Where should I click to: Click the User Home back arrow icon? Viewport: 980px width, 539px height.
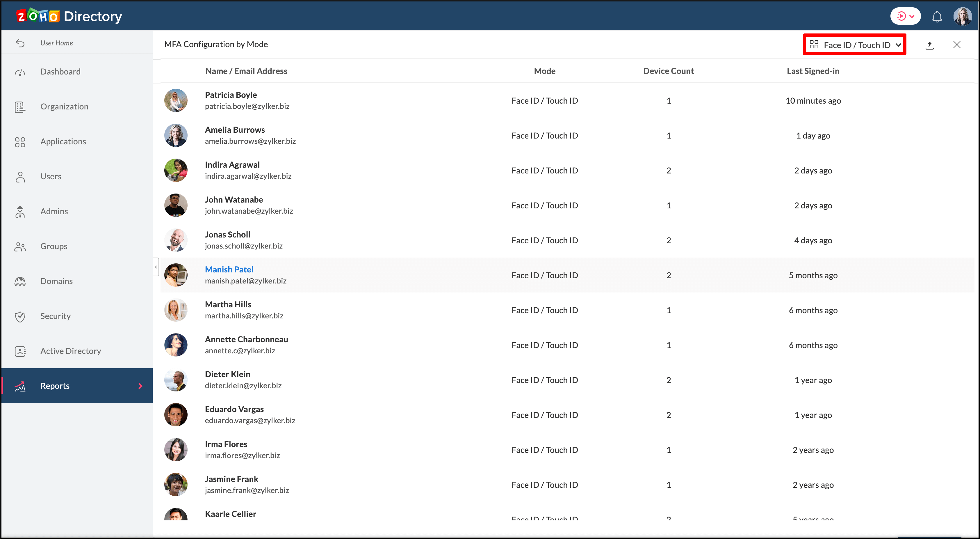pyautogui.click(x=20, y=43)
